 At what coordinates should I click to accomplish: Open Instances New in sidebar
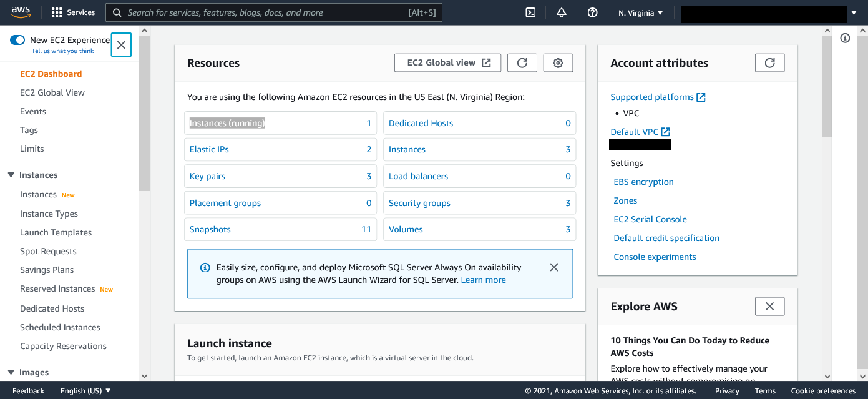(38, 195)
